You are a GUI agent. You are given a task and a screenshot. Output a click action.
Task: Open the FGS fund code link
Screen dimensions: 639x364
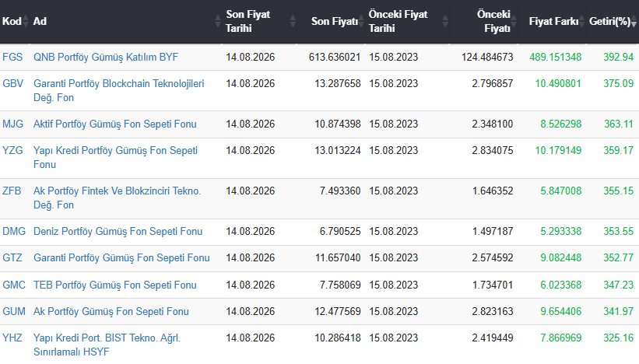pos(12,57)
